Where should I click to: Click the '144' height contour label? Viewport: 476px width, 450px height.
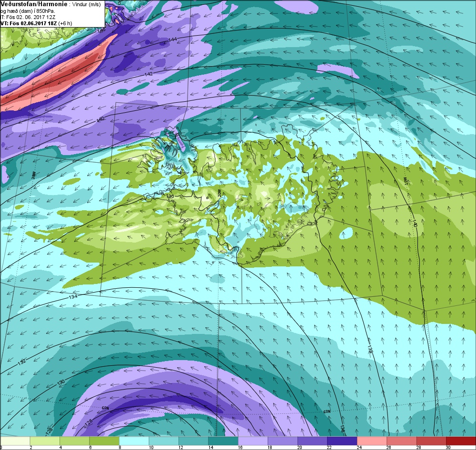(172, 39)
